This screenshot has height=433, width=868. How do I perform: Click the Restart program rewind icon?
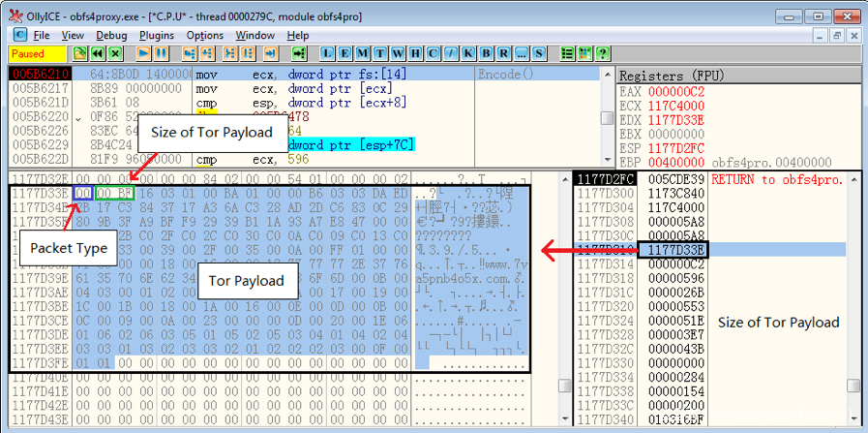coord(98,53)
